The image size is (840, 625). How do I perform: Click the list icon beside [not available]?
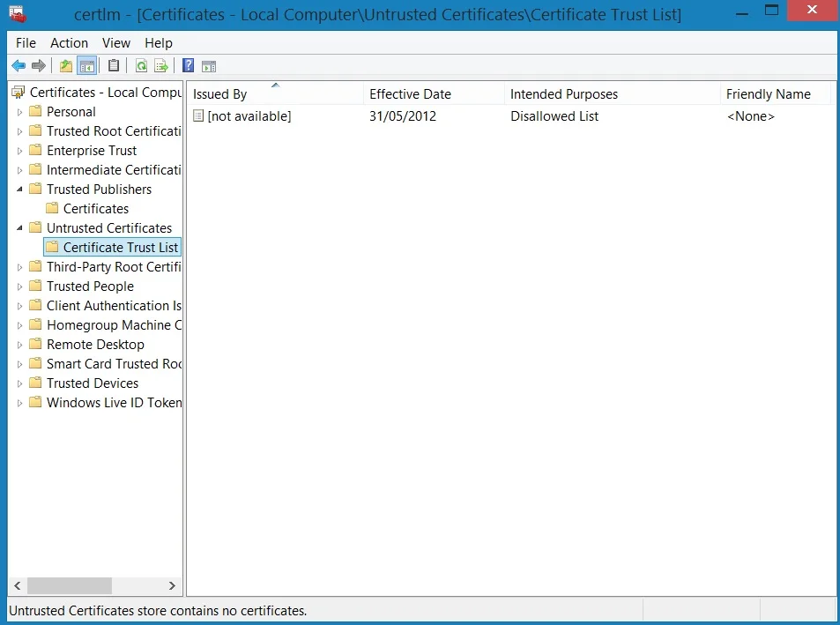tap(198, 115)
